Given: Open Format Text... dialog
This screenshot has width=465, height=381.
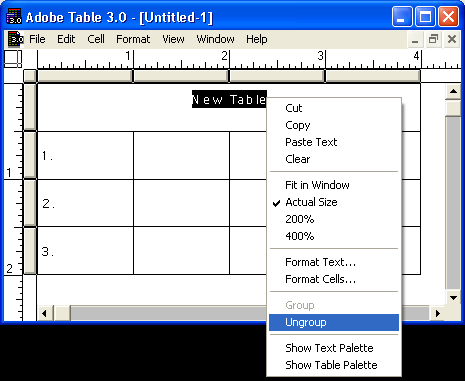Looking at the screenshot, I should pyautogui.click(x=334, y=262).
